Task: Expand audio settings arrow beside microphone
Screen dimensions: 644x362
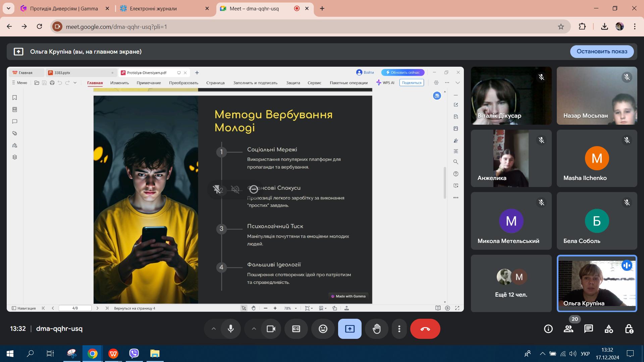Action: click(214, 329)
